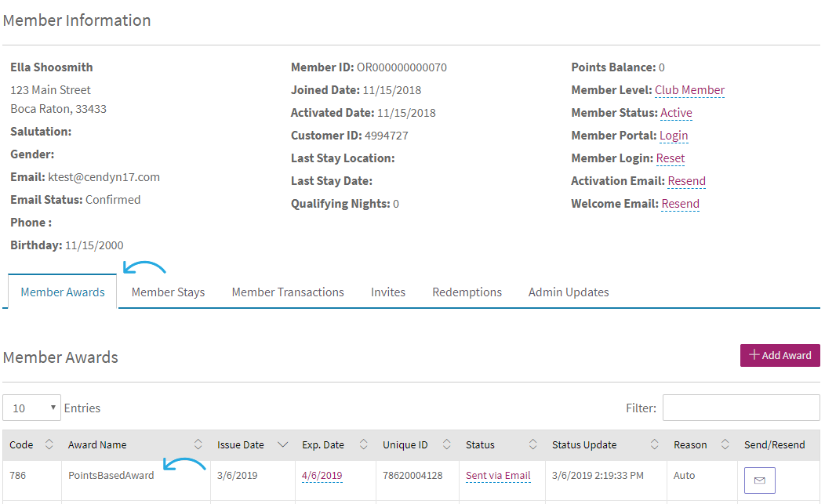
Task: Click the Sent via Email status link
Action: 498,476
